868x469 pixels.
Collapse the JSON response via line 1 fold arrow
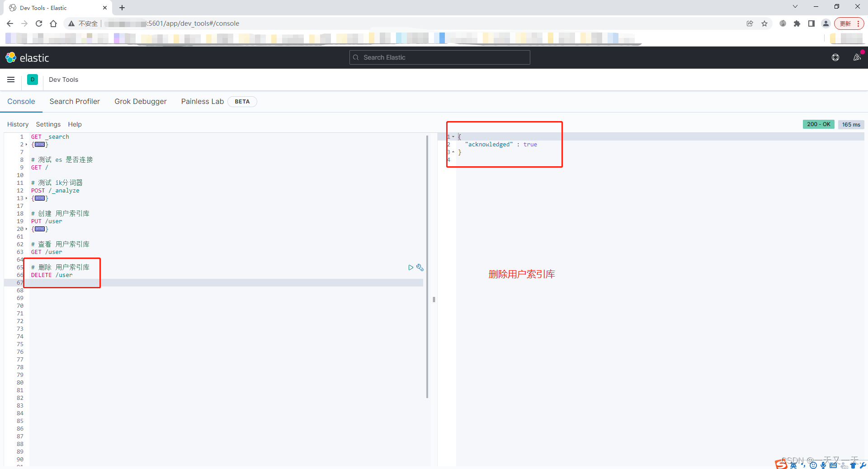(x=453, y=136)
